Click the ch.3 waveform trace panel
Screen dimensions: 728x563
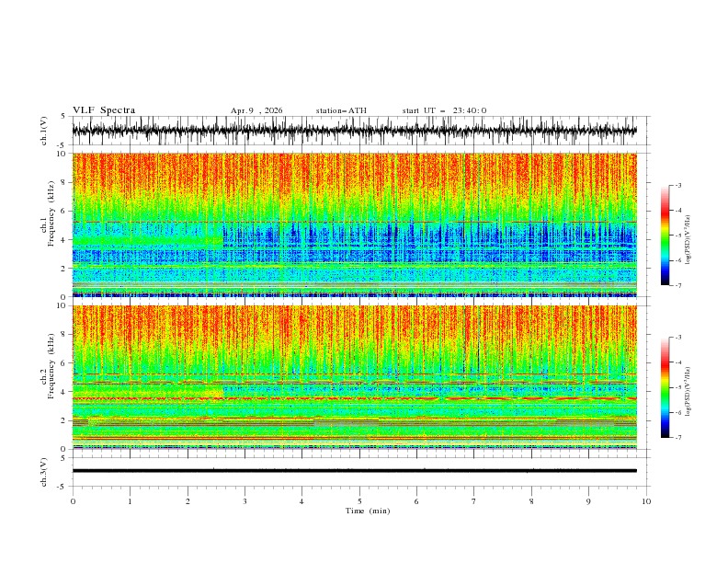click(360, 472)
